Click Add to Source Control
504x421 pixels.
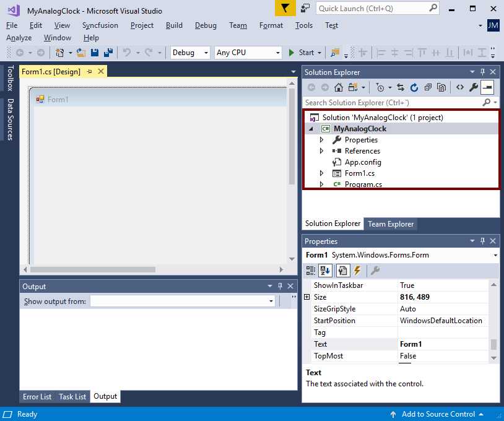pyautogui.click(x=438, y=414)
